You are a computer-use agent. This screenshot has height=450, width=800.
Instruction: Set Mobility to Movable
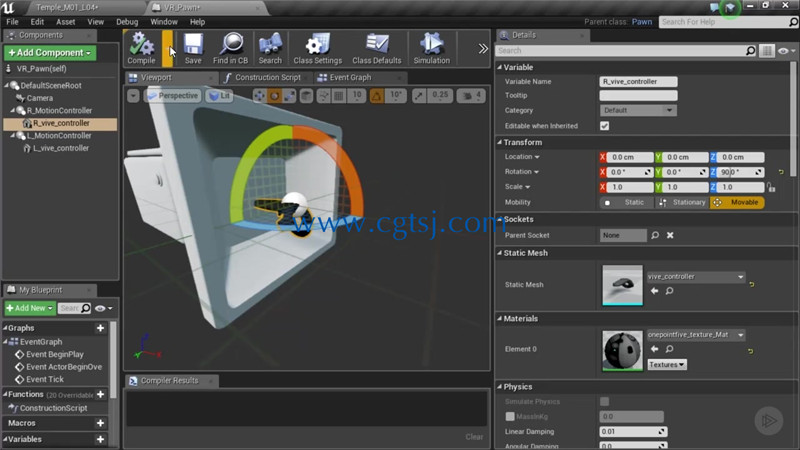coord(737,203)
